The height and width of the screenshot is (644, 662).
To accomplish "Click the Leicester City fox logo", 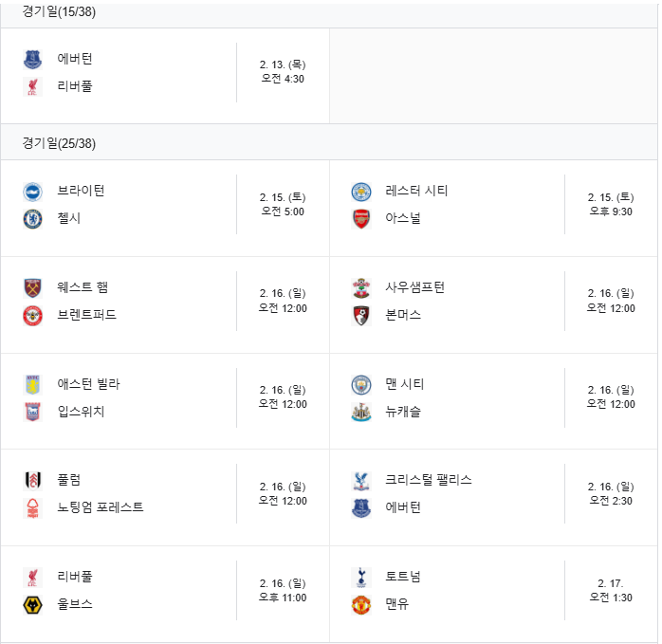I will [x=361, y=192].
